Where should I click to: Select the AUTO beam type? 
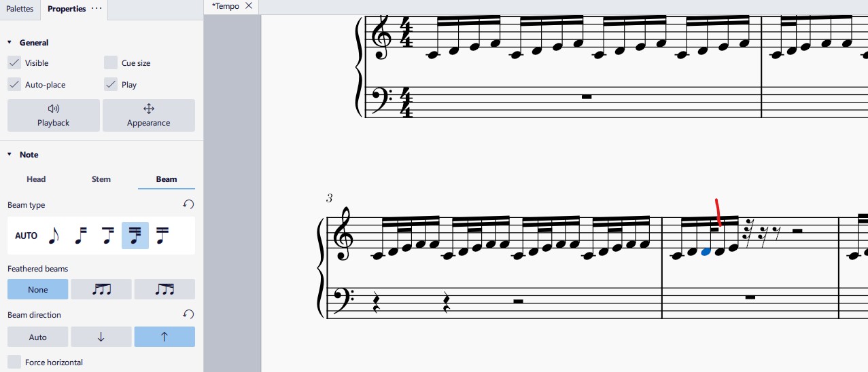(x=27, y=236)
